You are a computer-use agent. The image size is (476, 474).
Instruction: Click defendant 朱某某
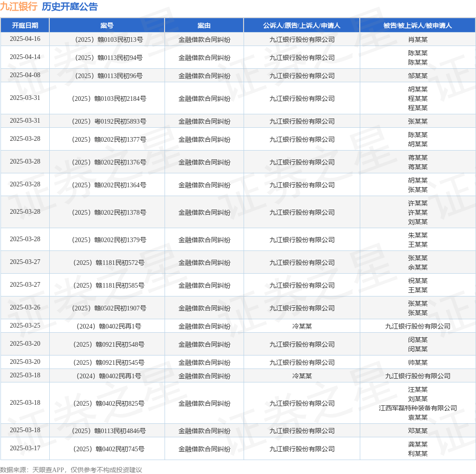click(x=418, y=235)
